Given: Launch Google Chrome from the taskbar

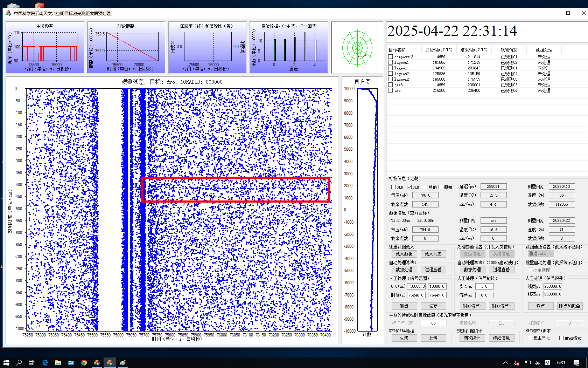Looking at the screenshot, I should tap(84, 363).
